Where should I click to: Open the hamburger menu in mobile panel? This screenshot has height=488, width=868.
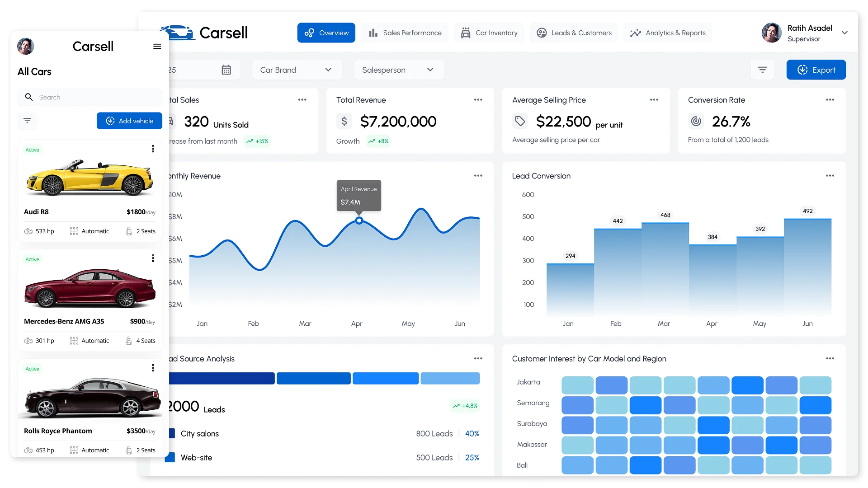click(157, 46)
